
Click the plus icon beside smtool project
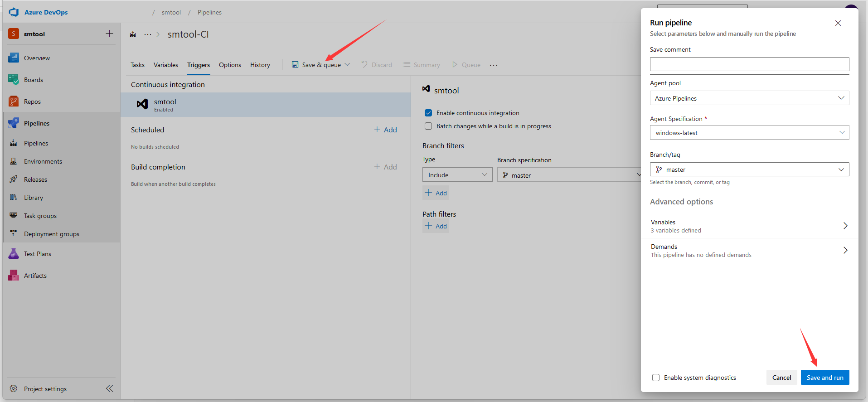click(109, 34)
